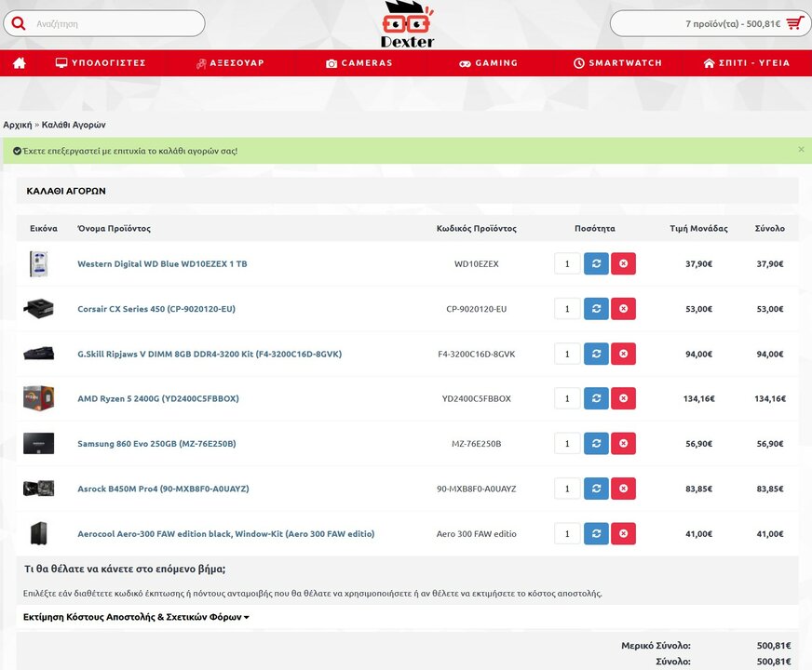Click Κωδικός Προϊόντος column header
812x670 pixels.
[477, 228]
